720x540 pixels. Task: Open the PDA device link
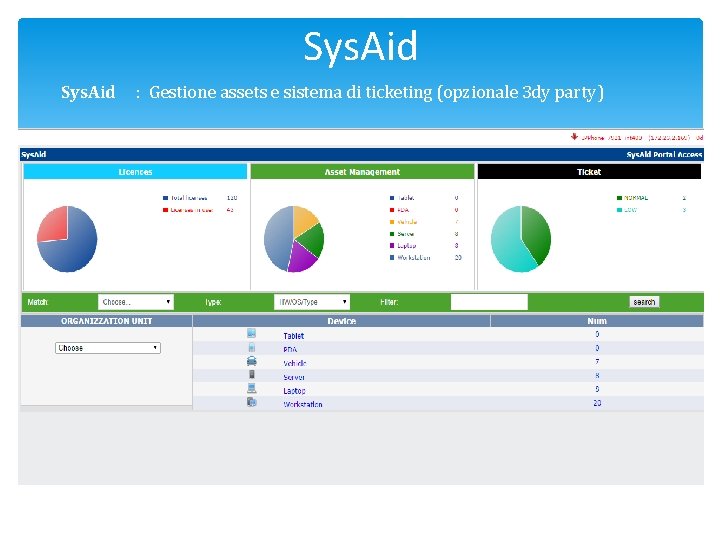pyautogui.click(x=290, y=349)
